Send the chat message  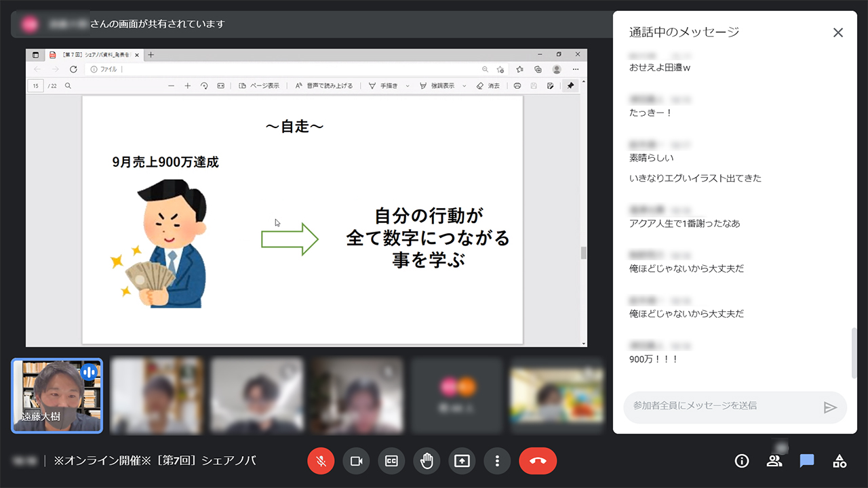[830, 407]
